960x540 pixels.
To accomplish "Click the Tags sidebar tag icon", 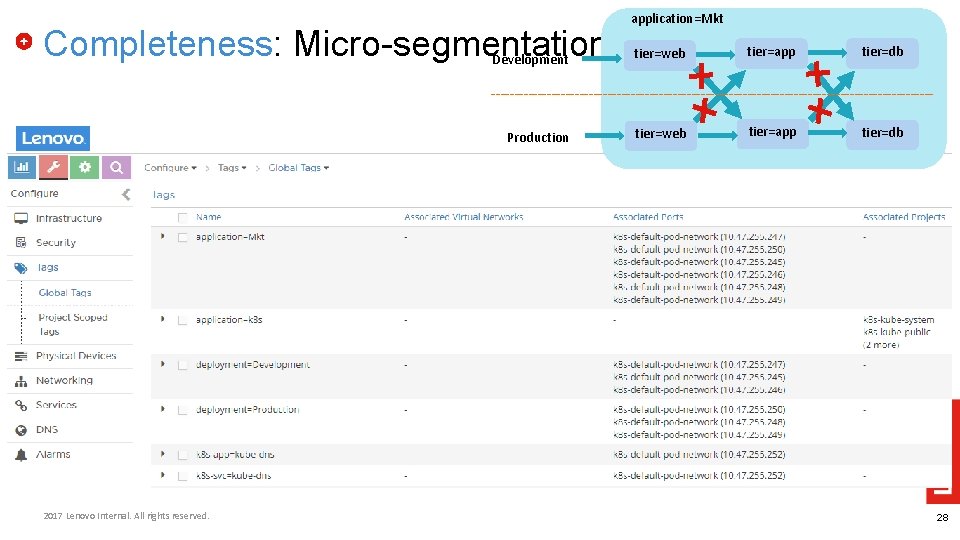I will click(x=21, y=268).
